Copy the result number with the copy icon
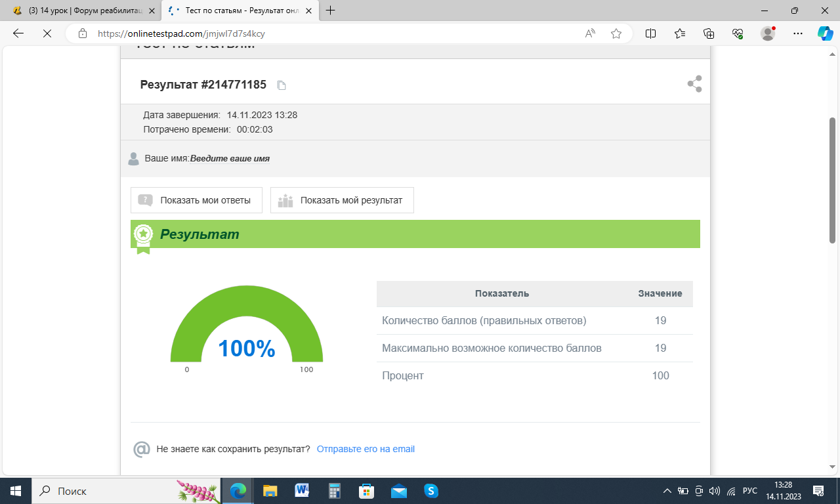The width and height of the screenshot is (840, 504). pos(282,85)
